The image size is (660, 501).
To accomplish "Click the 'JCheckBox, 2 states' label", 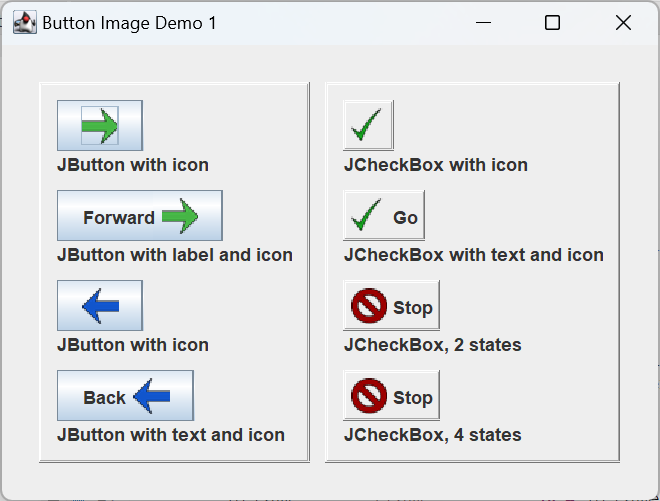I will [x=433, y=345].
